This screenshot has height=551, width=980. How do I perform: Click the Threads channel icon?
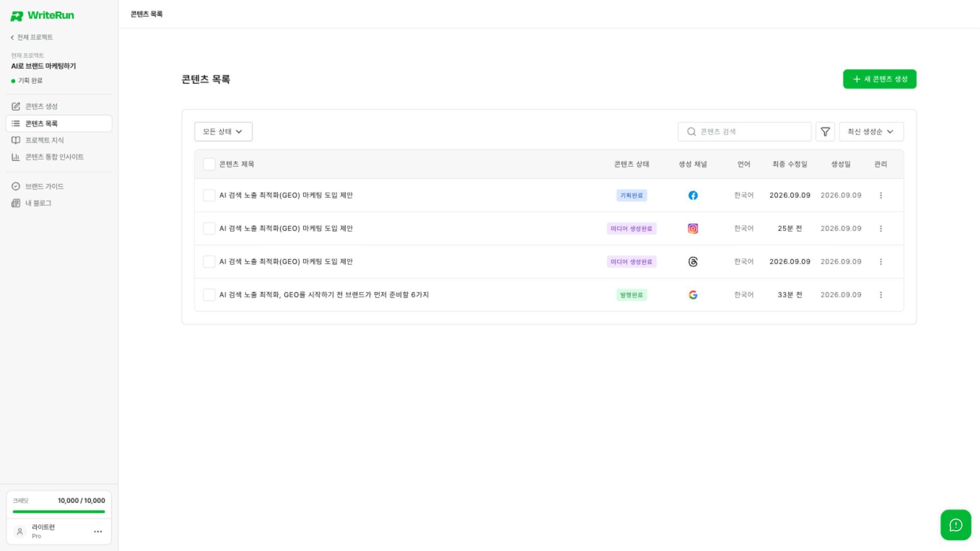pos(693,262)
